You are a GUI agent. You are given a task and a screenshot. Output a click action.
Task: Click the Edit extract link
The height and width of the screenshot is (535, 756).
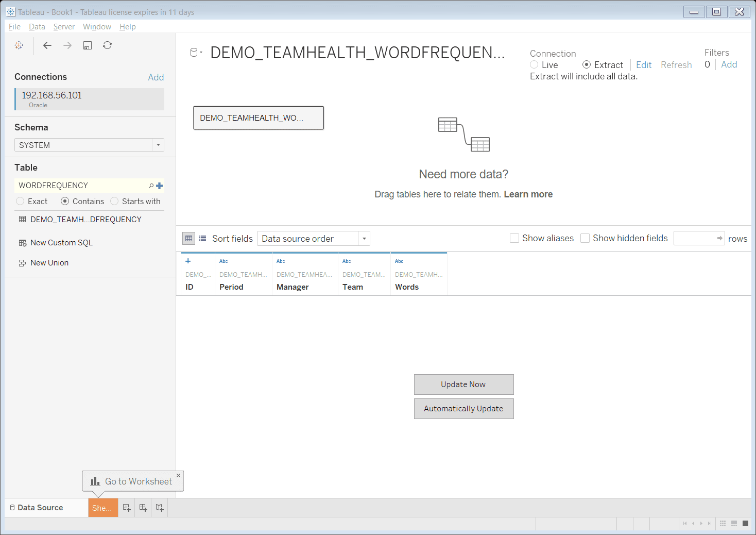click(644, 65)
